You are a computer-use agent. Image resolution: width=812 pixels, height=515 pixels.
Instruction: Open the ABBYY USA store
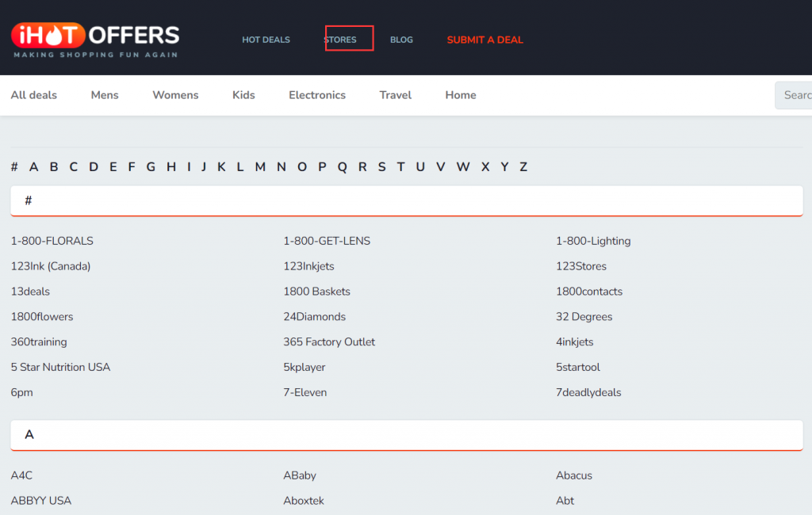41,501
